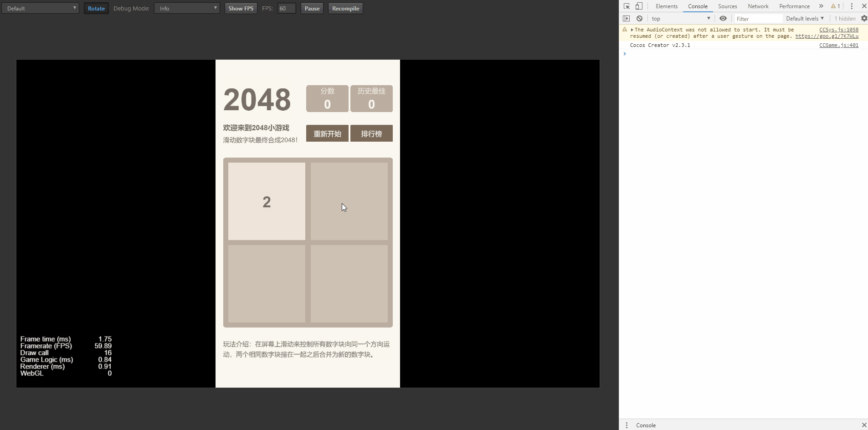Click the Frame time (ms) stat row
868x430 pixels.
[x=66, y=339]
